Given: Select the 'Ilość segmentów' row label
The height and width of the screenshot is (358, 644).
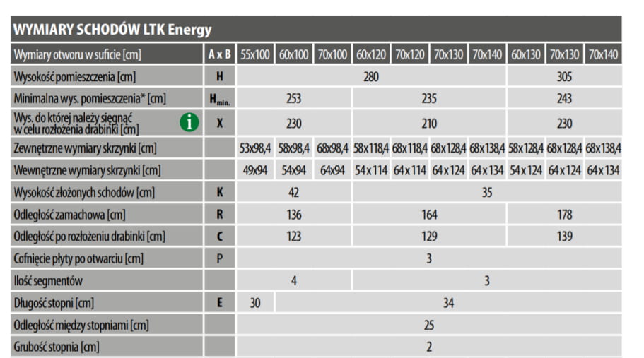Looking at the screenshot, I should [48, 280].
